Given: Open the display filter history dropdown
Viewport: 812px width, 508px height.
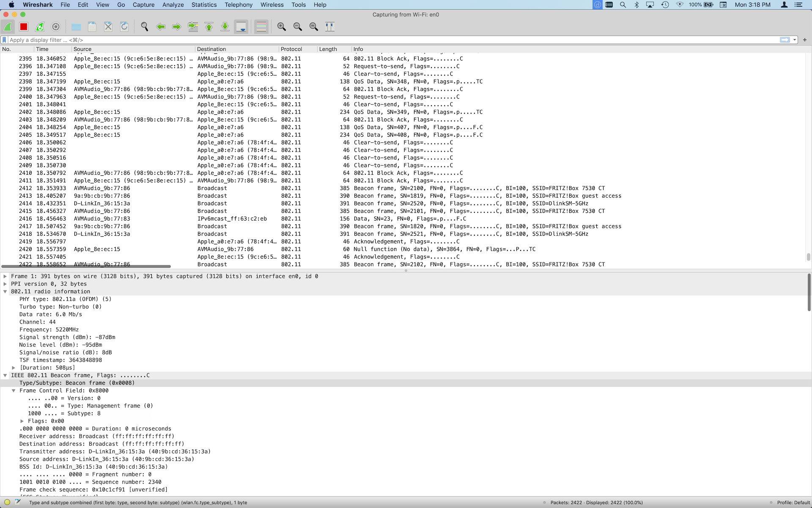Looking at the screenshot, I should [795, 40].
